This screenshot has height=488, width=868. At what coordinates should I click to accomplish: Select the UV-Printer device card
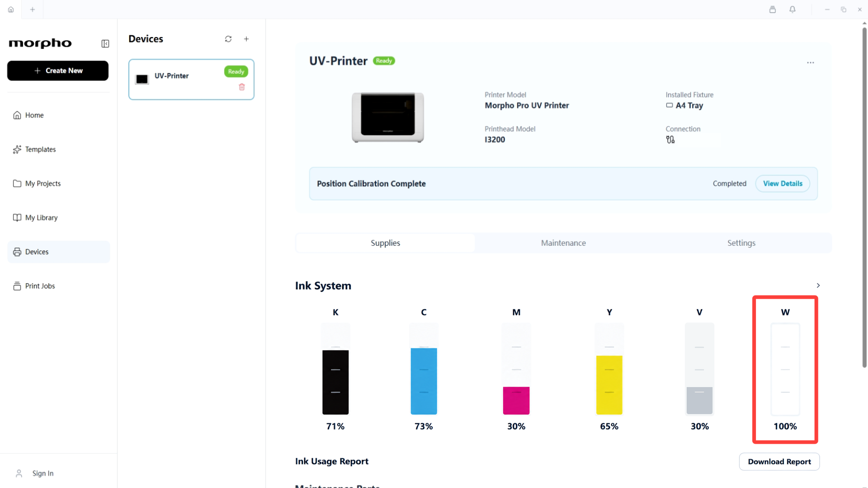click(191, 80)
